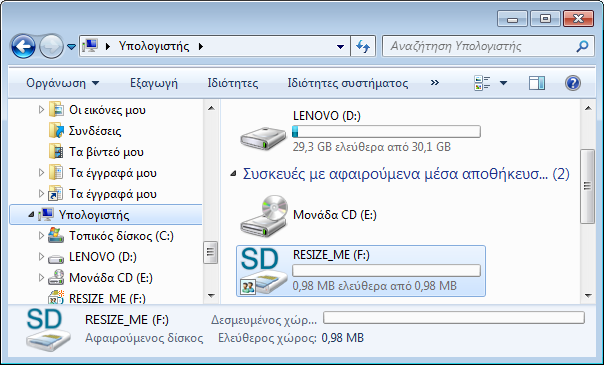Image resolution: width=604 pixels, height=365 pixels.
Task: Expand Μονάδα CD (E:) tree node
Action: (x=41, y=277)
